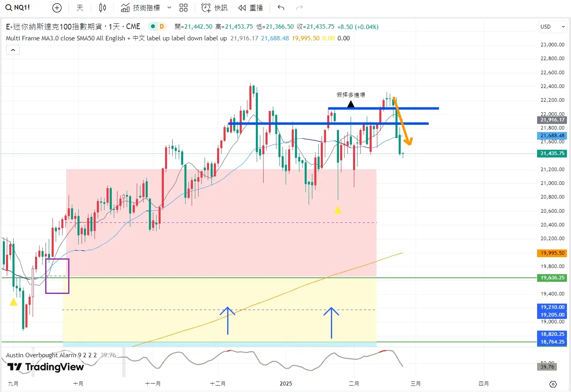The image size is (571, 392).
Task: Open symbol search for NQ1!
Action: click(x=18, y=8)
